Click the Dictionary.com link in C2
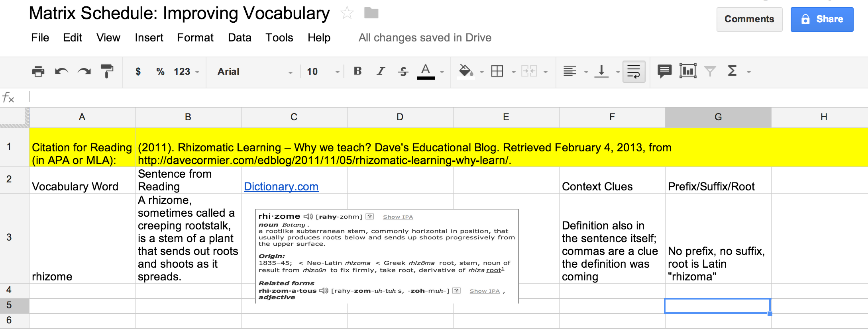Image resolution: width=868 pixels, height=329 pixels. click(281, 186)
